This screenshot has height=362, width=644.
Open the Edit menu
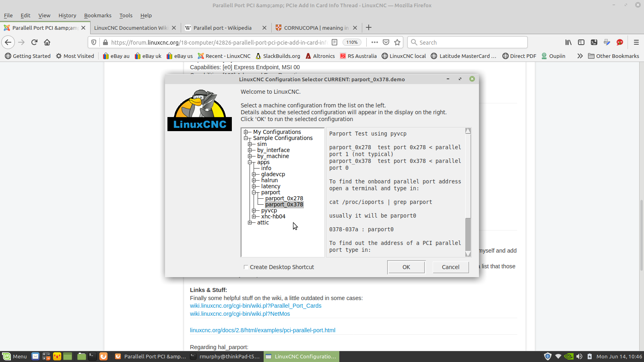(25, 15)
